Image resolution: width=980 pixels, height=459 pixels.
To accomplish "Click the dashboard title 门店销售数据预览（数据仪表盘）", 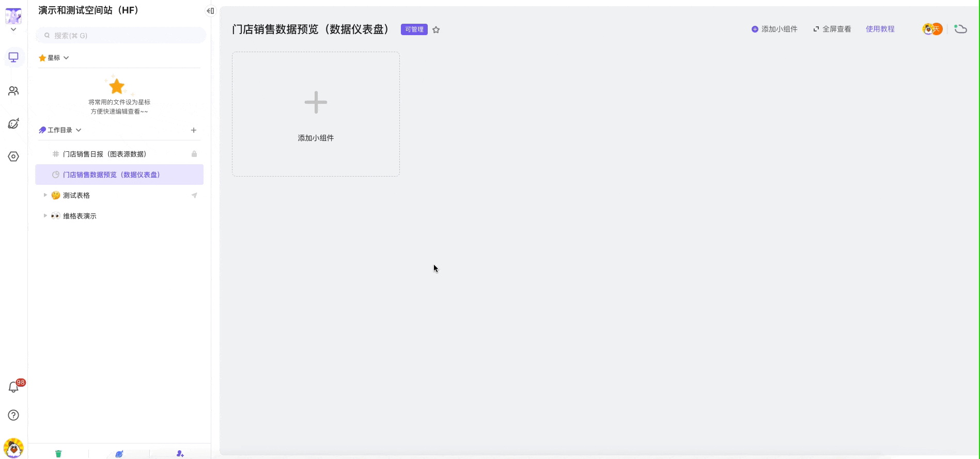I will [310, 29].
